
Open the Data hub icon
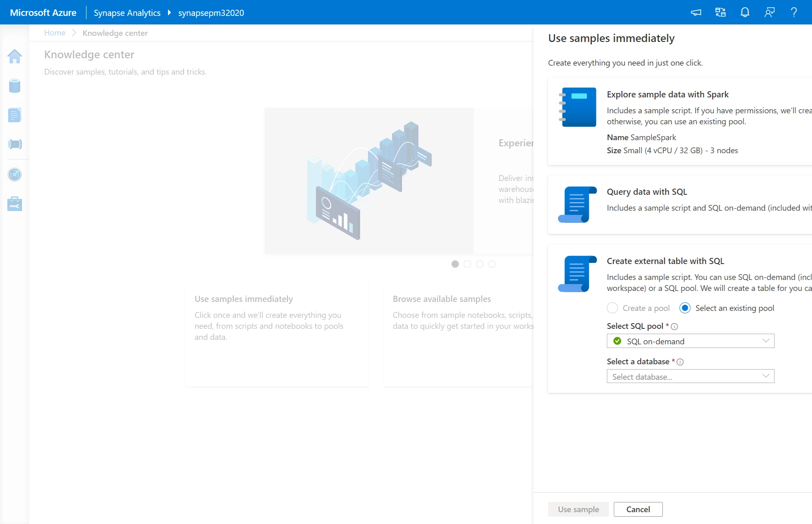point(15,86)
